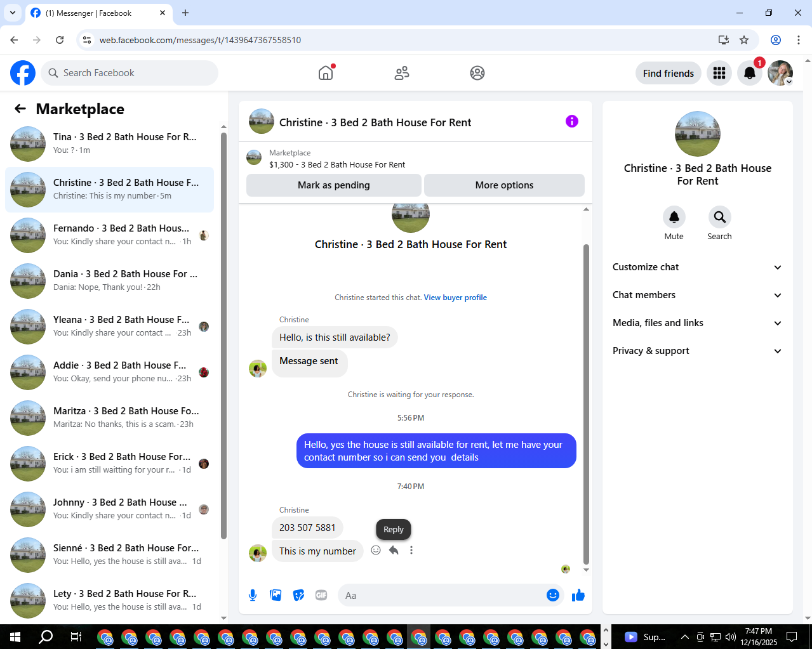React to 'This is my number' message
The height and width of the screenshot is (649, 812).
click(x=376, y=550)
